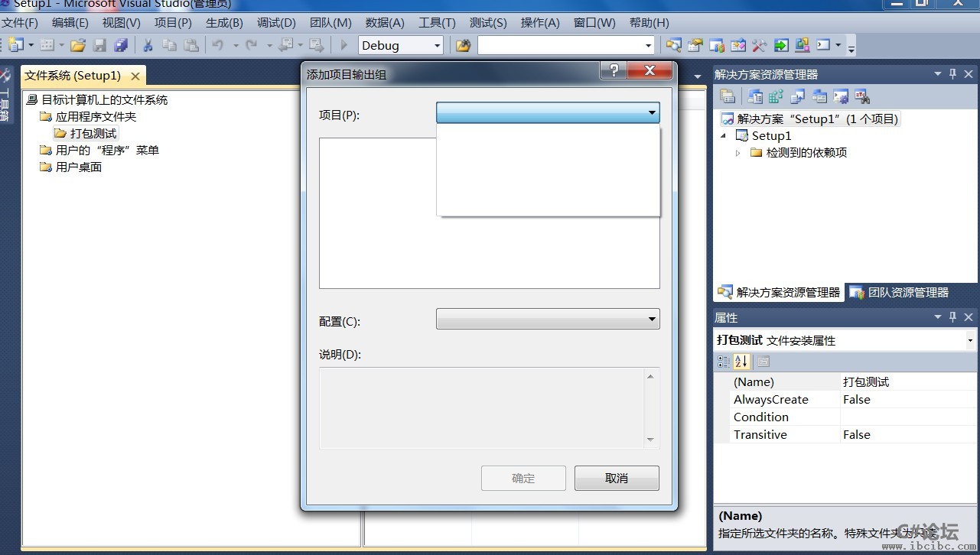The width and height of the screenshot is (980, 555).
Task: Open the document tab list arrow
Action: (x=698, y=76)
